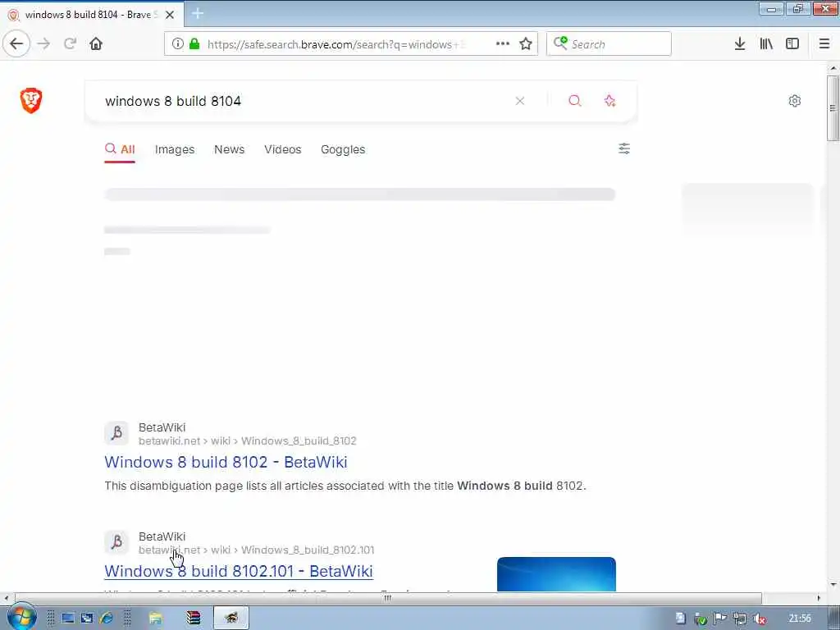This screenshot has height=630, width=840.
Task: Click the scroll down arrow of vertical scrollbar
Action: pos(833,585)
